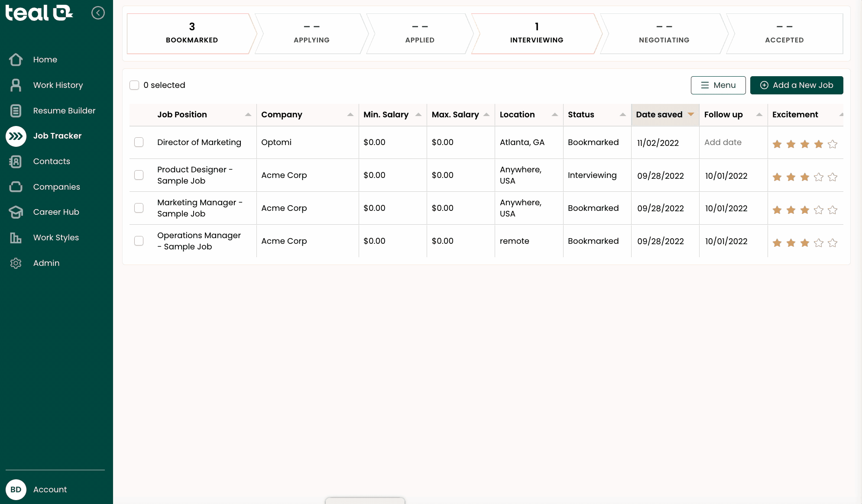Select the Interviewing stage tab

click(x=537, y=34)
